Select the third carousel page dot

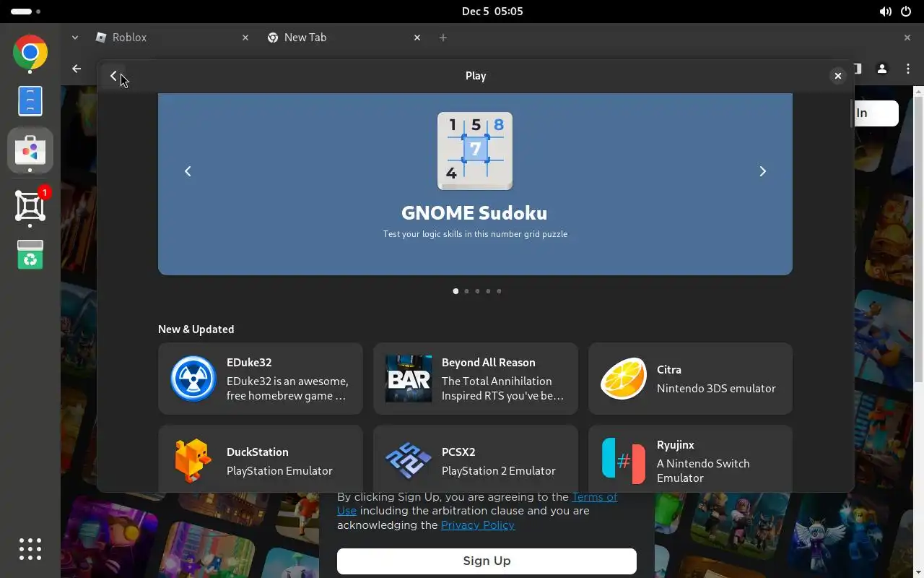(477, 291)
